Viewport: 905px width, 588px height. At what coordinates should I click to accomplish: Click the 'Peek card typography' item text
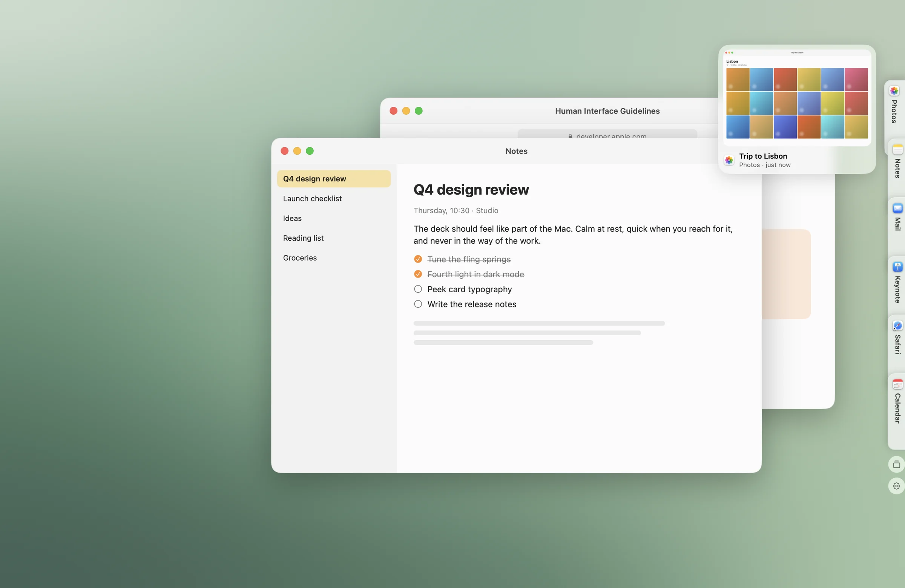click(x=469, y=289)
